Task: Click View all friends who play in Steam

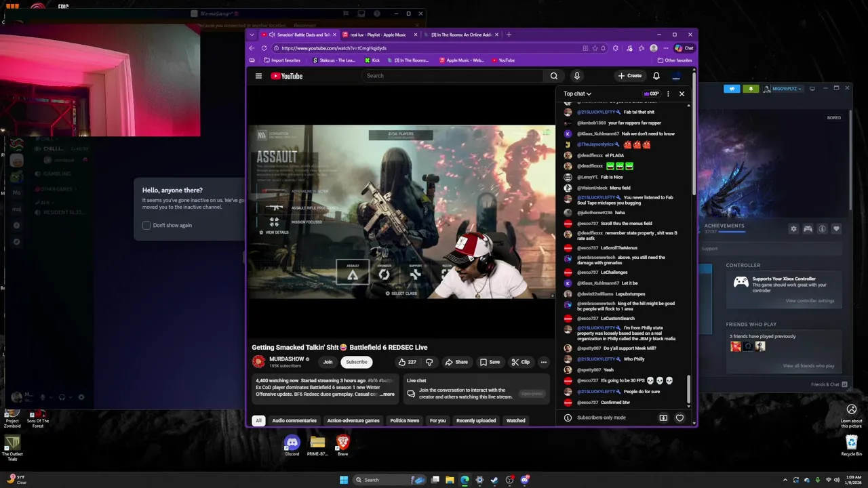Action: (x=808, y=366)
